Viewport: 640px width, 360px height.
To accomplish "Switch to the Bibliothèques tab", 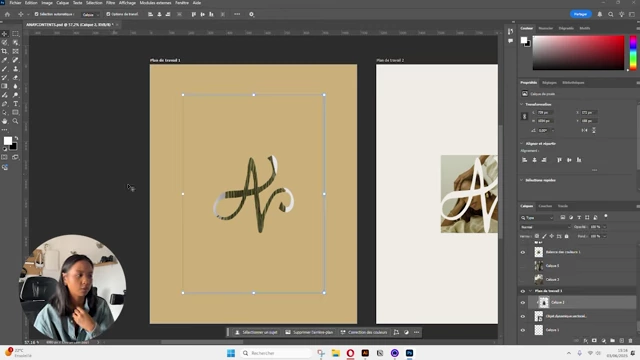I will tap(573, 82).
